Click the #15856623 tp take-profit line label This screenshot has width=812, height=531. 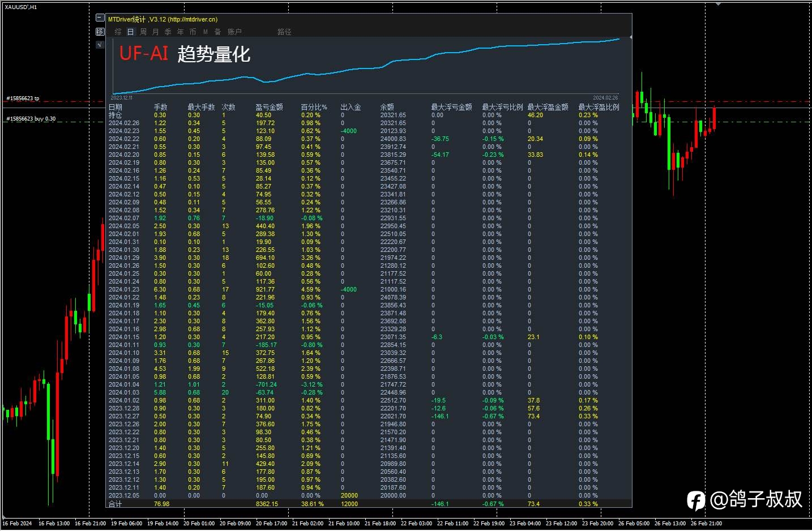click(x=23, y=99)
